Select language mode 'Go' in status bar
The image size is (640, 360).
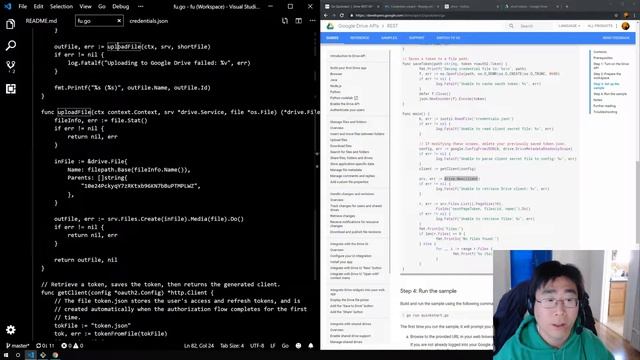(x=285, y=346)
